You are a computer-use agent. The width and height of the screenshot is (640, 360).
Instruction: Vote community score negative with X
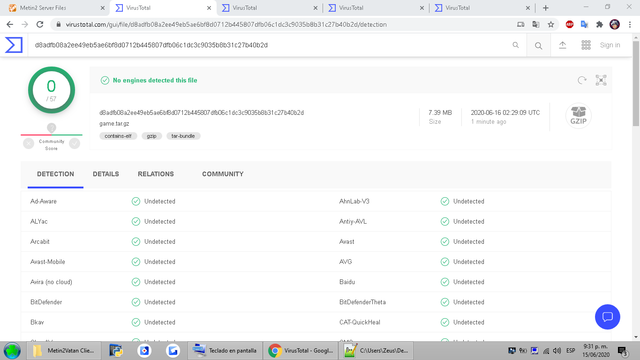click(29, 143)
